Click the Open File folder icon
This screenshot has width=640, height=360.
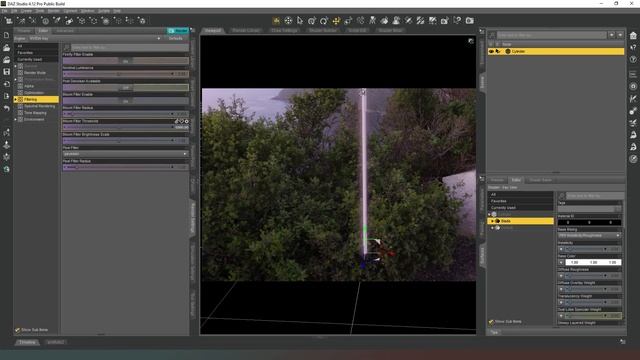tap(7, 48)
